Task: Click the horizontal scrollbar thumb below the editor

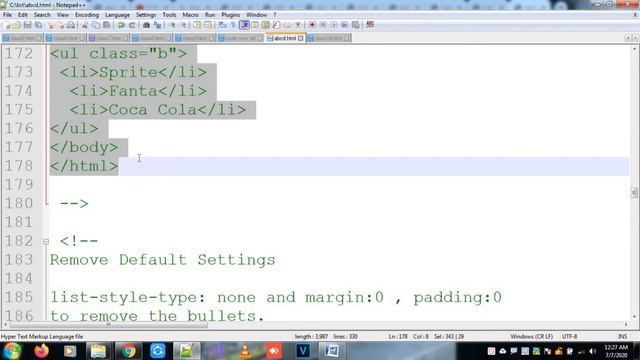Action: pos(109,324)
